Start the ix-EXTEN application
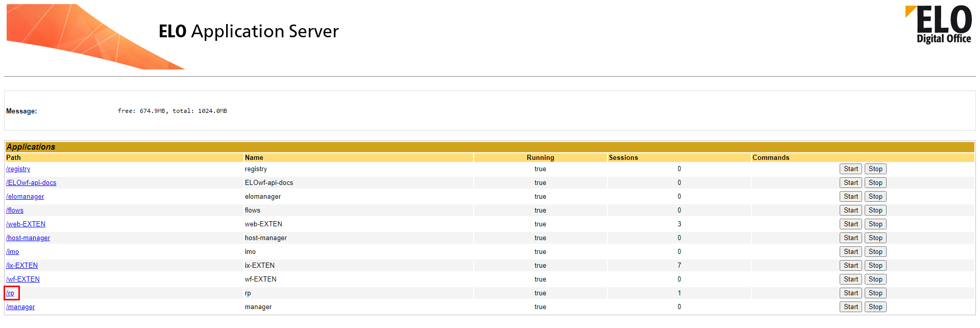This screenshot has width=980, height=328. (x=851, y=266)
